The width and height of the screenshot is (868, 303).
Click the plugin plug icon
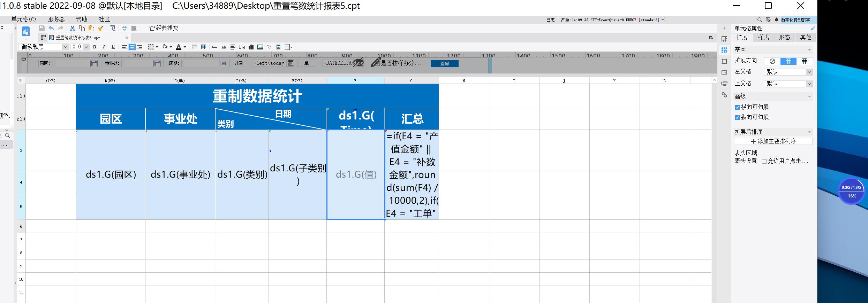[124, 28]
